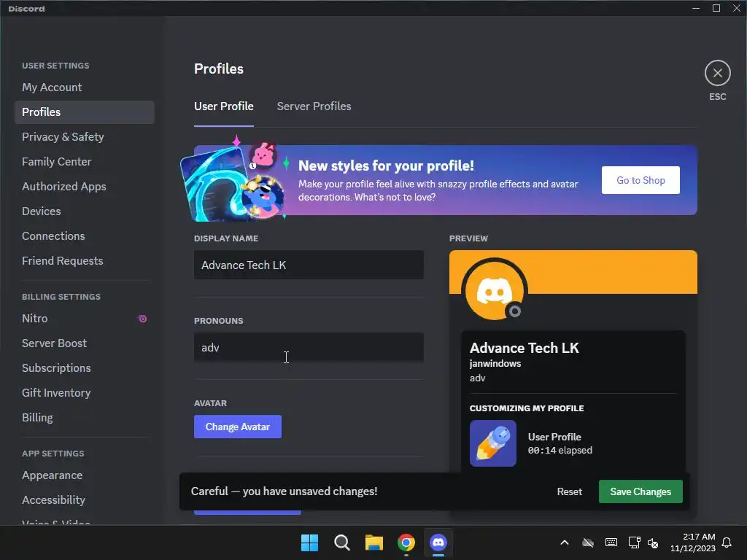The width and height of the screenshot is (747, 560).
Task: Open Nitro billing settings
Action: (x=85, y=318)
